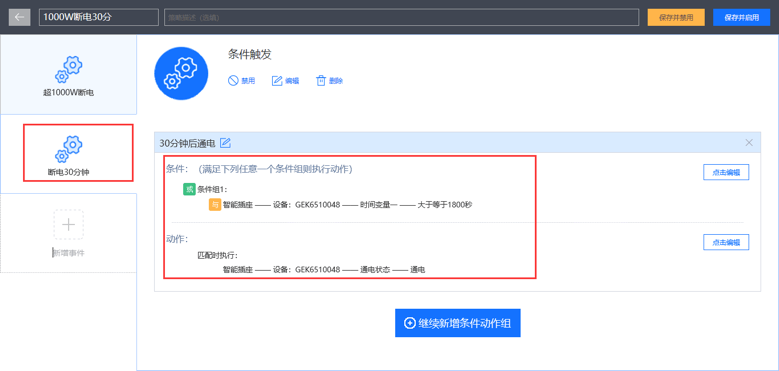Click 保存并禁用 button
The width and height of the screenshot is (779, 371).
[676, 17]
